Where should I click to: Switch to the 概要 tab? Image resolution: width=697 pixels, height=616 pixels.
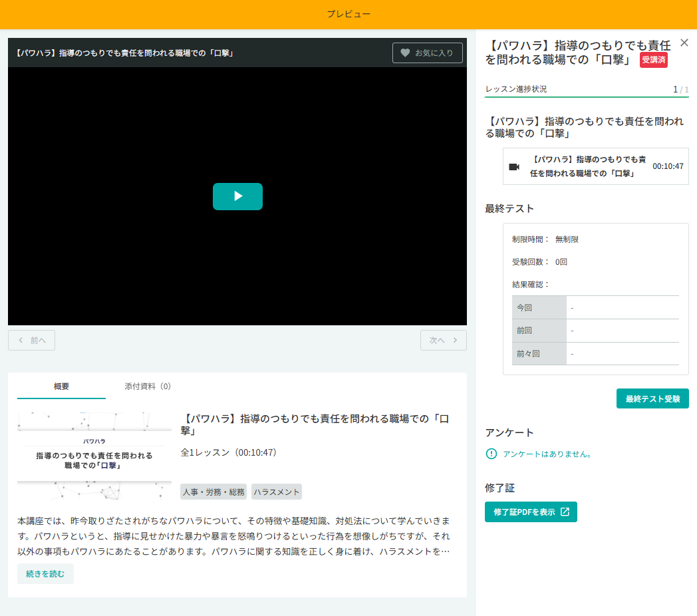pos(61,386)
